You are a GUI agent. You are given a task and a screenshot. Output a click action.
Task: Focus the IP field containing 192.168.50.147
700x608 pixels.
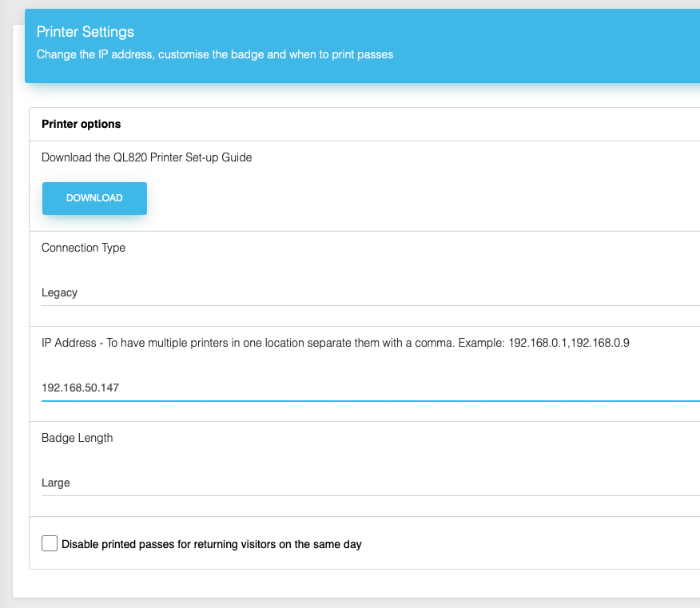pos(371,388)
